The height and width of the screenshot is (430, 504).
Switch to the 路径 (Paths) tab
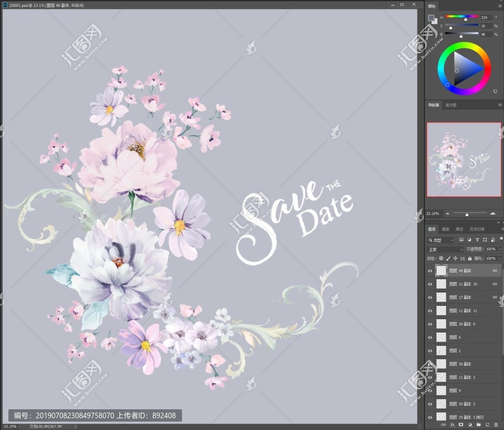[x=459, y=229]
